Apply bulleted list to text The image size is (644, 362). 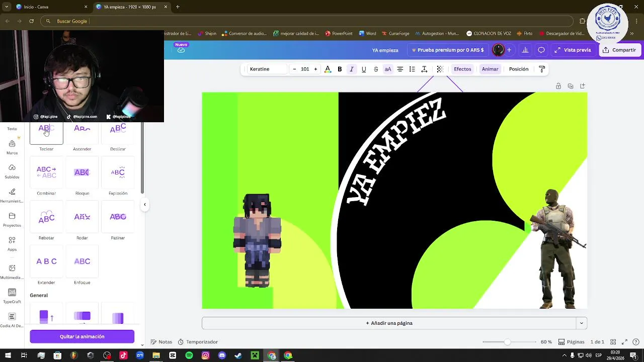412,69
